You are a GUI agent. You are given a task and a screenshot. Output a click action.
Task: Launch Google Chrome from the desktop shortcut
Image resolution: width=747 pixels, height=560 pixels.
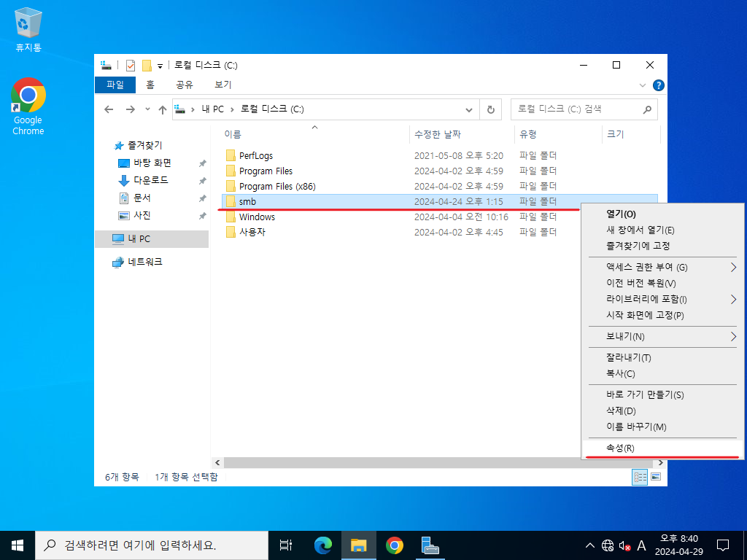28,106
